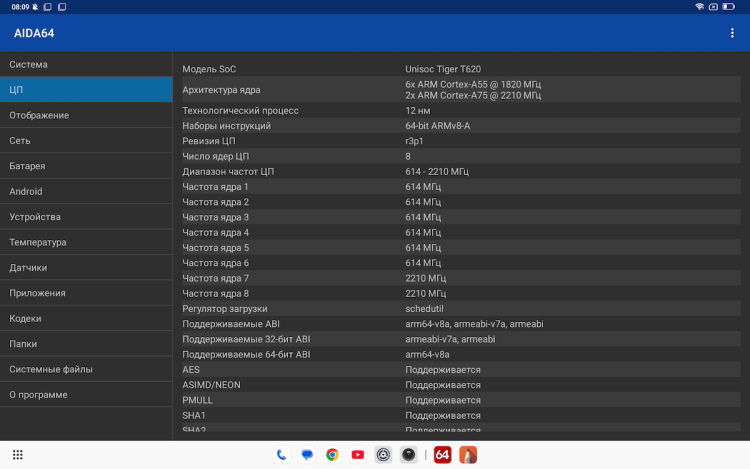
Task: Open the orange pencil sketch app in dock
Action: click(468, 455)
